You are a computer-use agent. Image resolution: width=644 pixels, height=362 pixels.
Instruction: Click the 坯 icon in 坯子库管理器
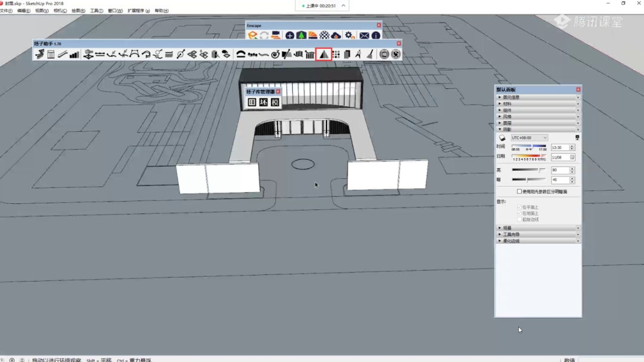click(x=264, y=103)
